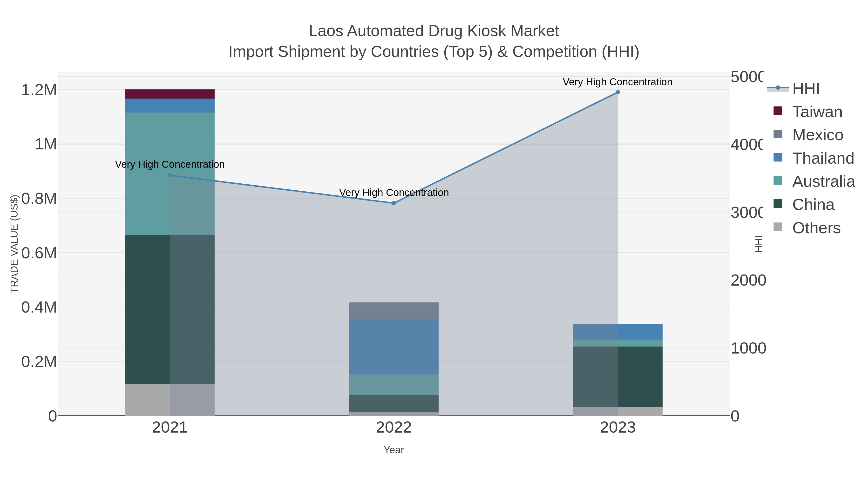
Task: Click the Taiwan segment of the 2021 bar
Action: [x=170, y=94]
